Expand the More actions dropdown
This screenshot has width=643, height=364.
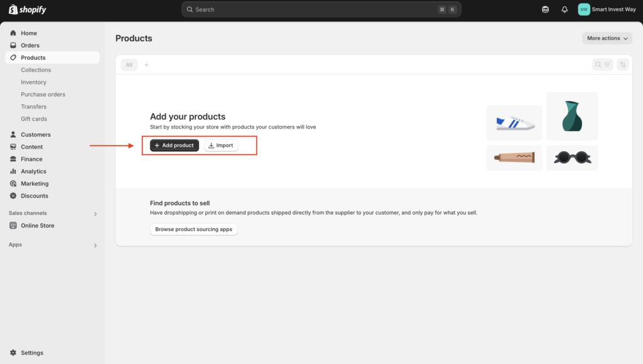(607, 38)
